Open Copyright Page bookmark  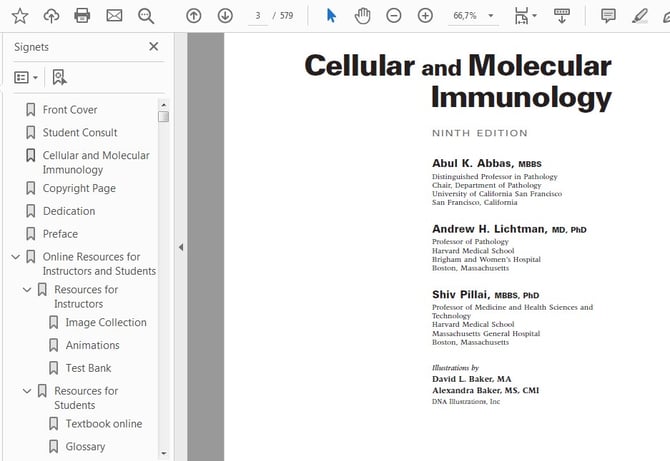click(x=79, y=188)
